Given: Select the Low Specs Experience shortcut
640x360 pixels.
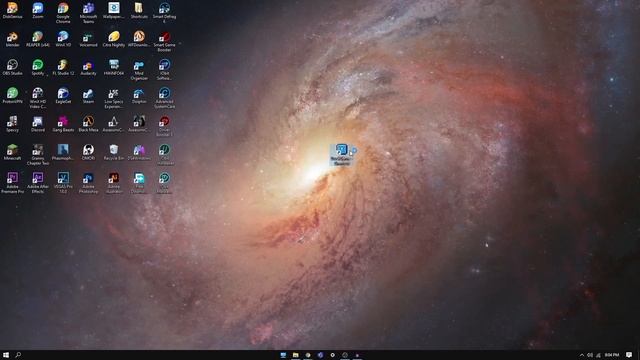Looking at the screenshot, I should tap(113, 98).
